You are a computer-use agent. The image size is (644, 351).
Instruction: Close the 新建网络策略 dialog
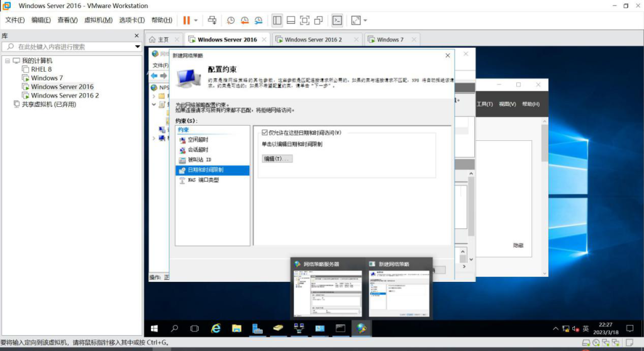[448, 55]
